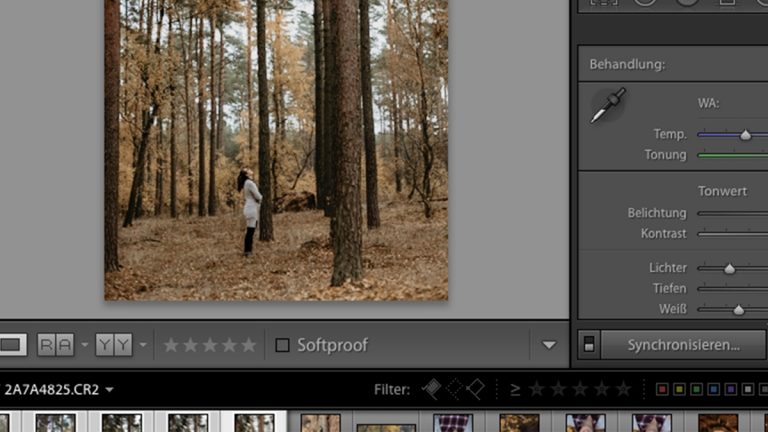
Task: Toggle the red color label filter
Action: (x=662, y=389)
